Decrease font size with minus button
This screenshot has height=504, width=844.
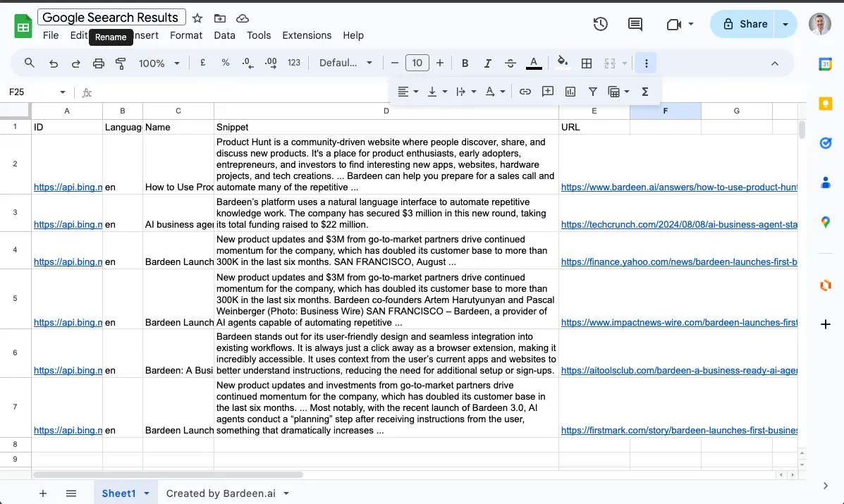[395, 63]
